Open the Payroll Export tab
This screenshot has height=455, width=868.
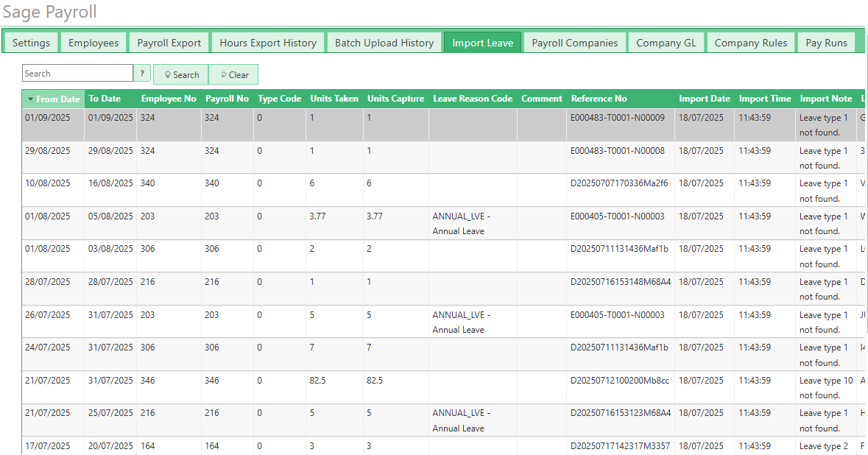click(169, 43)
